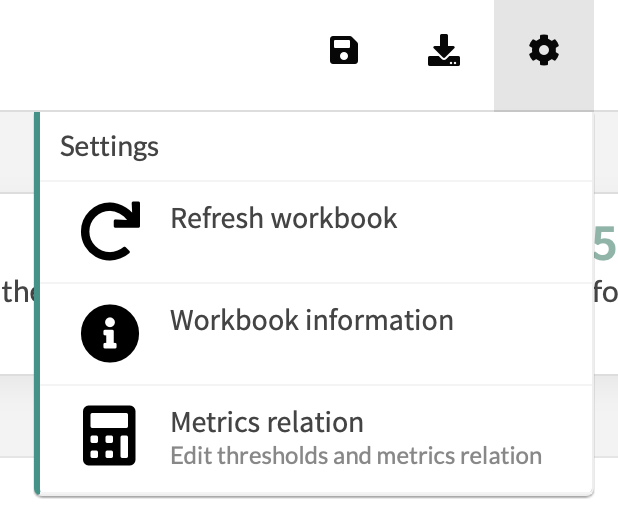Click the teal number 5 behind the menu
This screenshot has width=618, height=512.
pos(605,243)
